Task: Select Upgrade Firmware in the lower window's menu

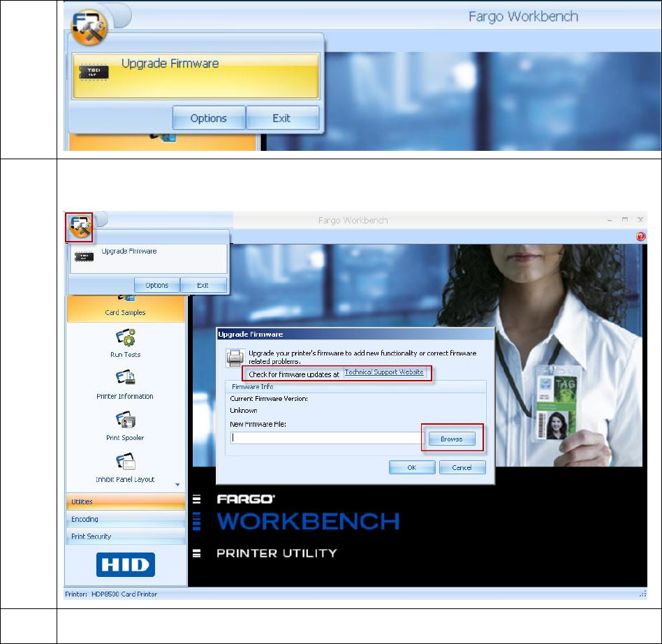Action: tap(149, 258)
